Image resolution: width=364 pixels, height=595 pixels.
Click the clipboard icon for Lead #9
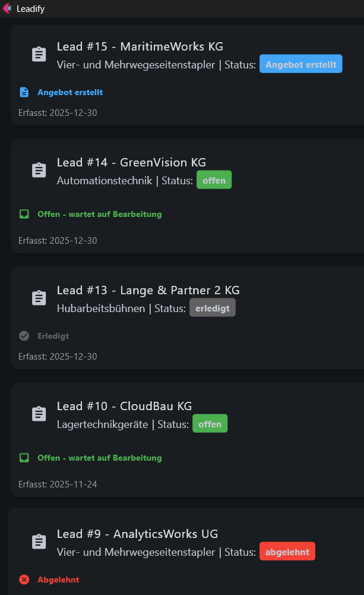coord(39,540)
